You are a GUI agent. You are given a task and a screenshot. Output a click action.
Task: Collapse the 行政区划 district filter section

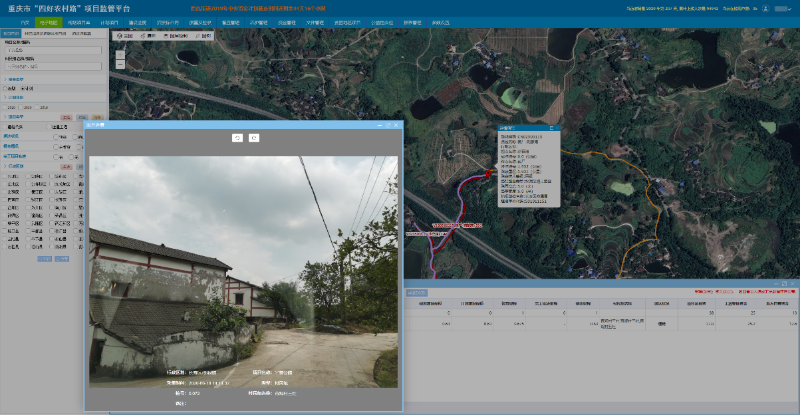(5, 166)
